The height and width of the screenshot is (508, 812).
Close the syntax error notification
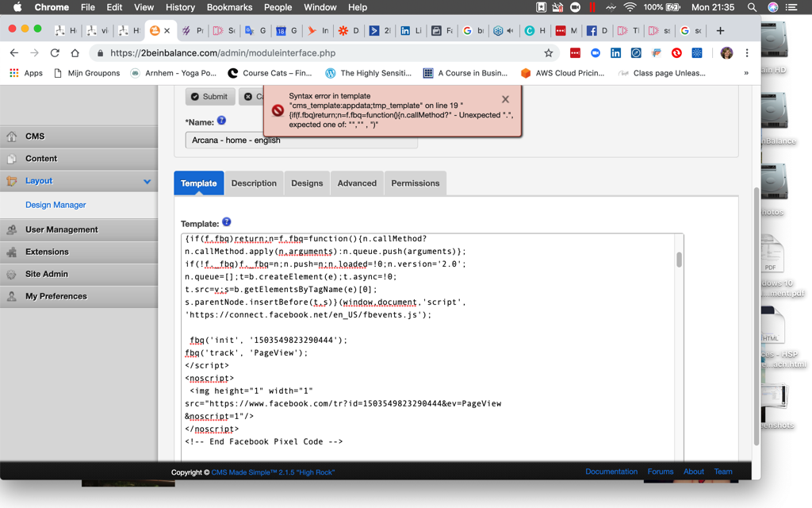coord(505,99)
